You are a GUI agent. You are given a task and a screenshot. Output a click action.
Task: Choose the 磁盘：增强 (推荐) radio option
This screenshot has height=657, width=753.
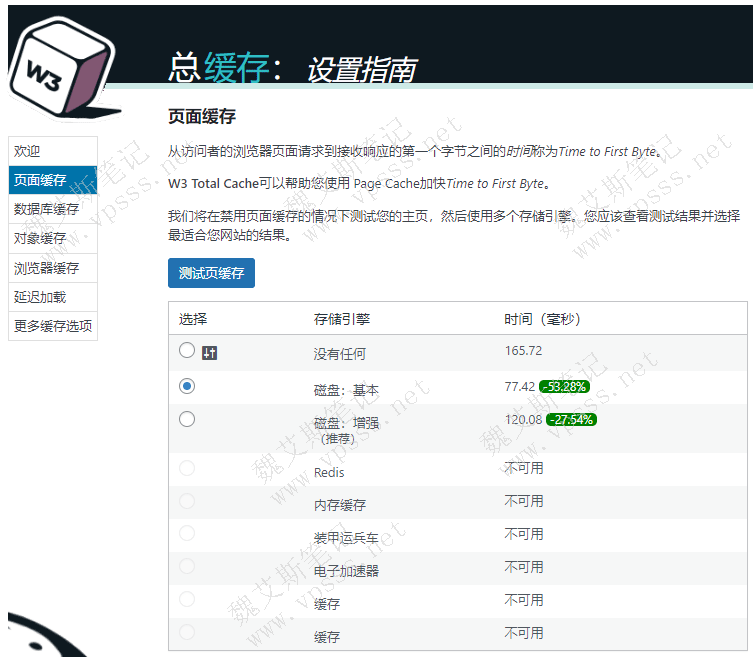[x=187, y=420]
